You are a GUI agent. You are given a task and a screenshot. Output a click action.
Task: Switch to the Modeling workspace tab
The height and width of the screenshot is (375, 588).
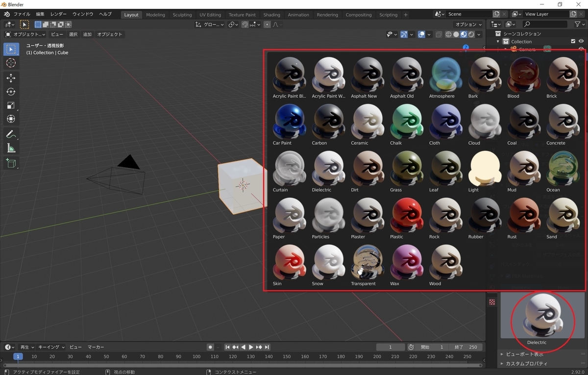(155, 15)
